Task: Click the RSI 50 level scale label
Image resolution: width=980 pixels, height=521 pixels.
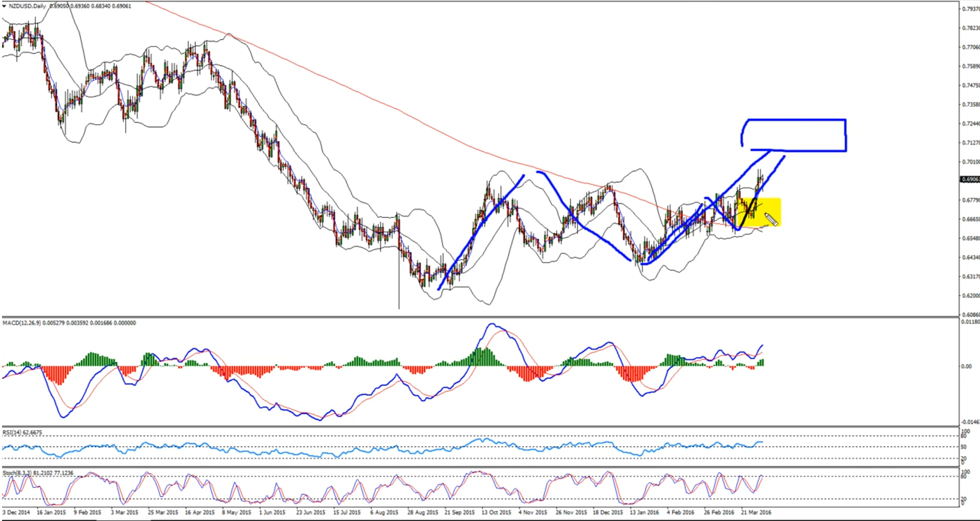Action: click(x=964, y=447)
